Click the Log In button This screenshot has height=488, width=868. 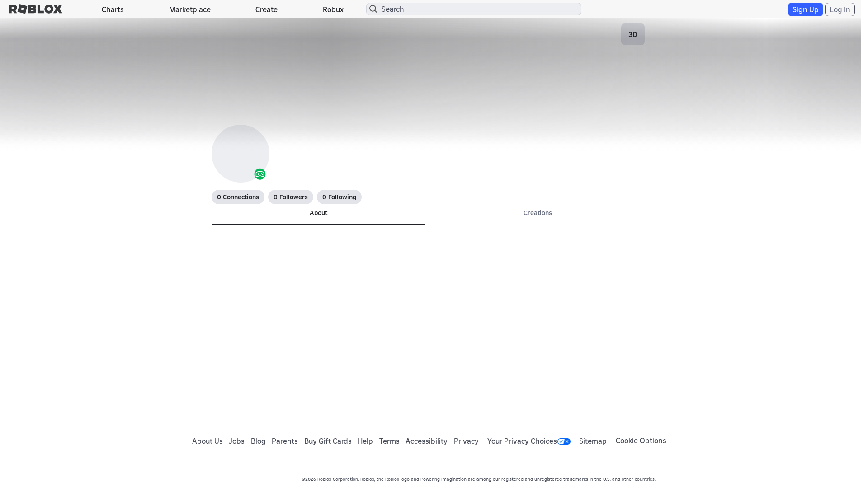point(839,9)
